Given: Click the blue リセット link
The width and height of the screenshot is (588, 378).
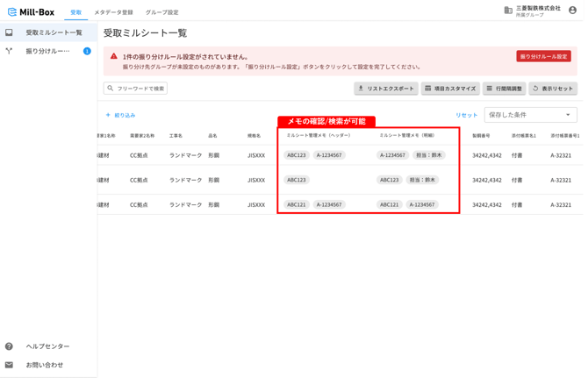Looking at the screenshot, I should [x=467, y=115].
